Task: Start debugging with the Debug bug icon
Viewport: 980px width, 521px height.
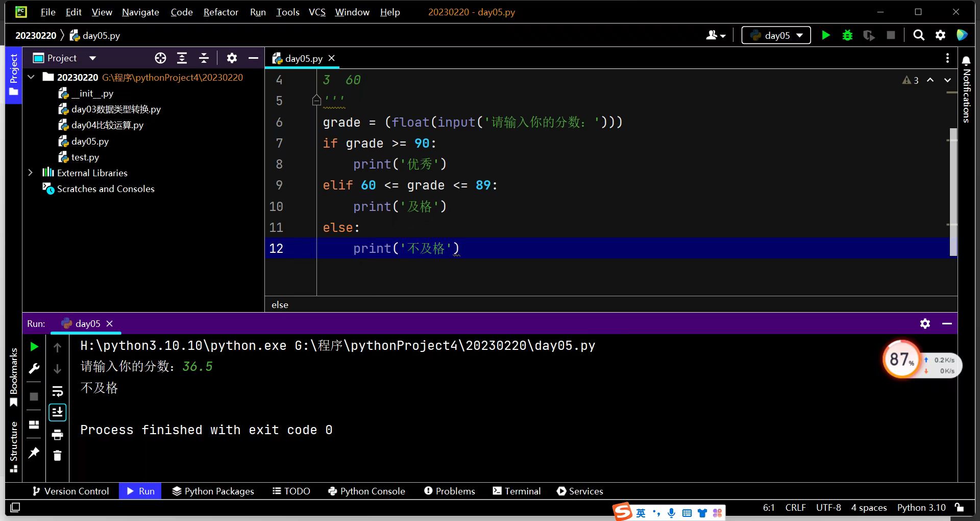Action: point(847,35)
